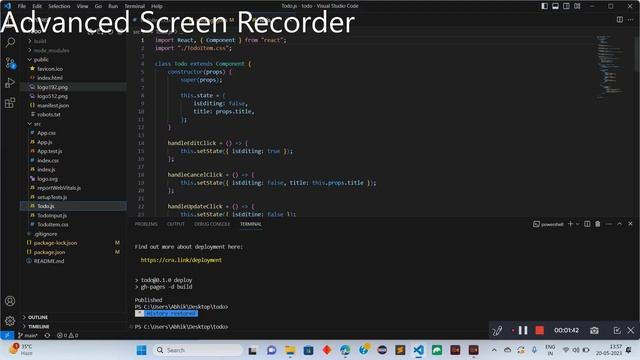Toggle the bottom Panel visibility

(556, 6)
